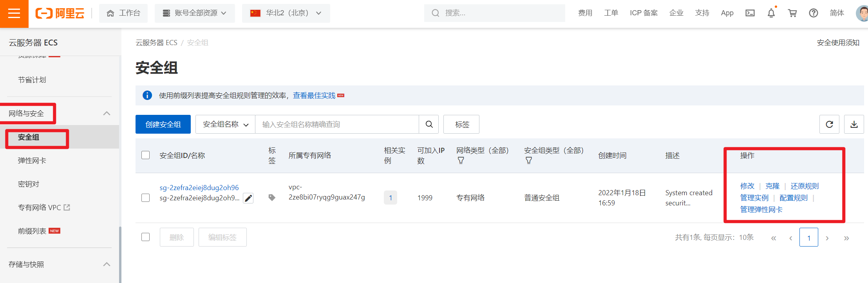Select 弹性网卡 in the sidebar
This screenshot has width=868, height=283.
[32, 161]
